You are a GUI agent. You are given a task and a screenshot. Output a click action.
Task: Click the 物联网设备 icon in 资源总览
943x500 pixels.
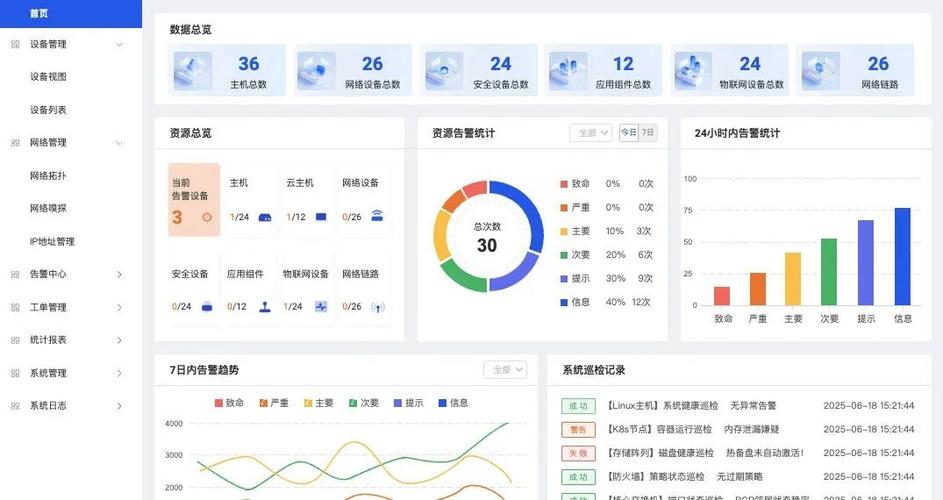tap(321, 307)
